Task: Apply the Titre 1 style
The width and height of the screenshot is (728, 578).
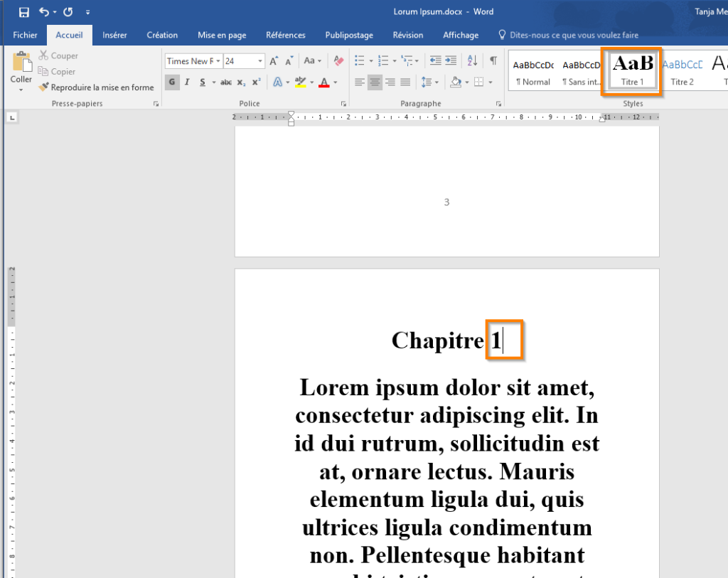Action: coord(632,71)
